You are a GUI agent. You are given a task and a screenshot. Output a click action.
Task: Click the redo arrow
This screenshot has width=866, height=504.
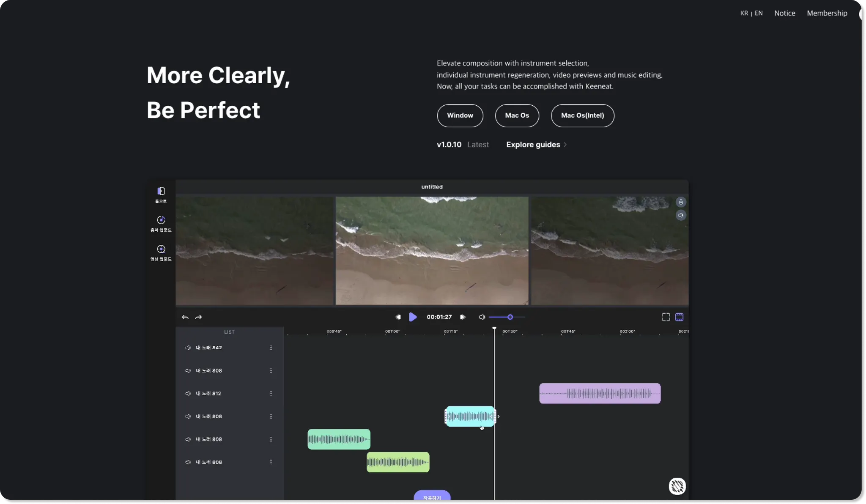point(198,317)
